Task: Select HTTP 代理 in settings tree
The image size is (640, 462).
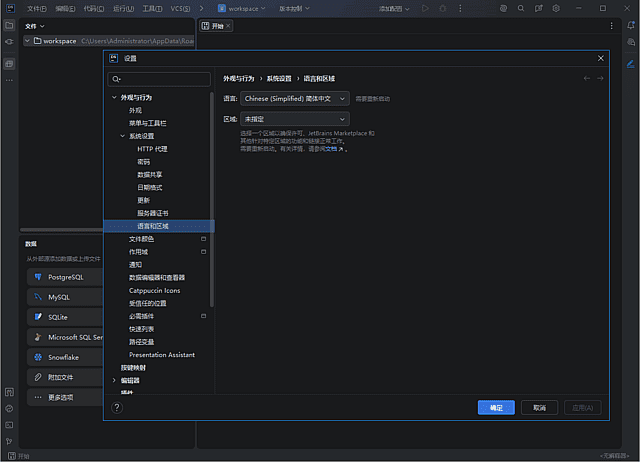Action: coord(152,149)
